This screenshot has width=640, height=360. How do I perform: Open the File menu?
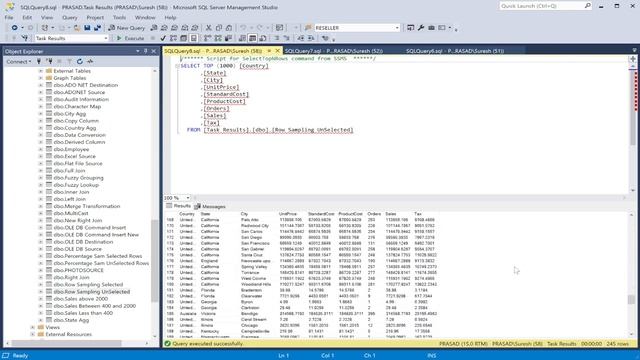[9, 18]
